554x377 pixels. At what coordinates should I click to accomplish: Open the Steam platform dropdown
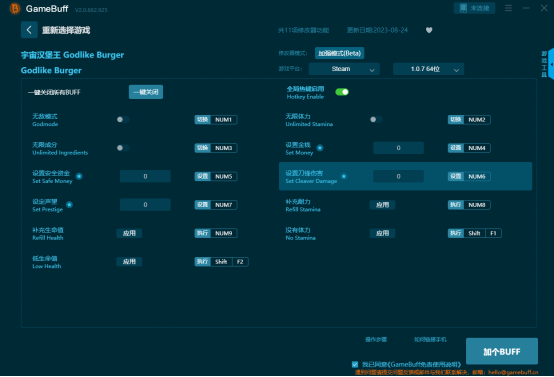click(344, 69)
